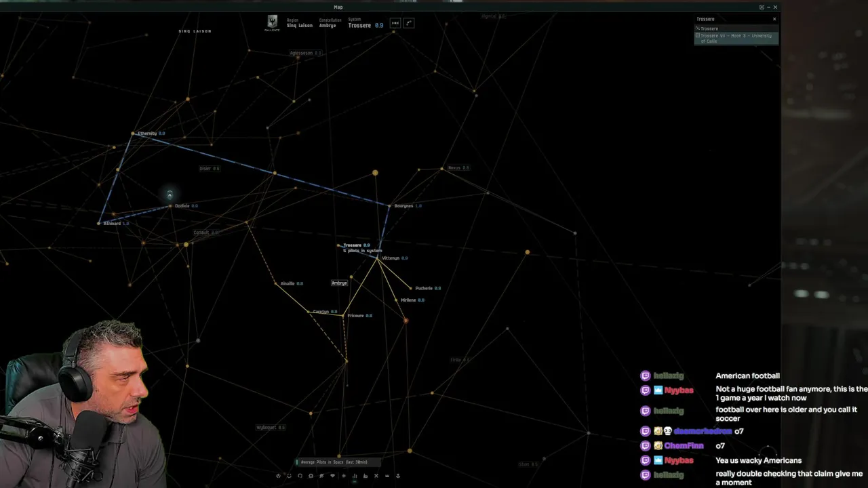Click the pop-out icon in the Map title bar

(x=762, y=7)
